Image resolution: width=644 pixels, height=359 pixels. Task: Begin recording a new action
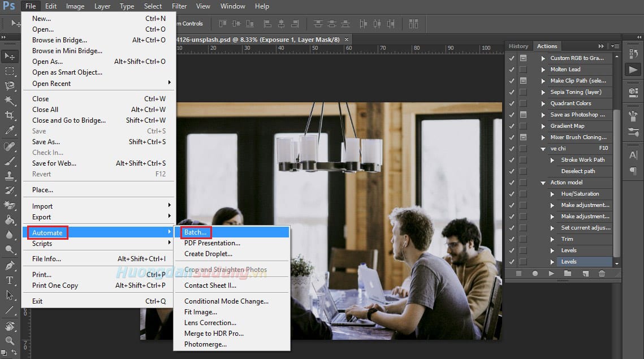[x=535, y=273]
